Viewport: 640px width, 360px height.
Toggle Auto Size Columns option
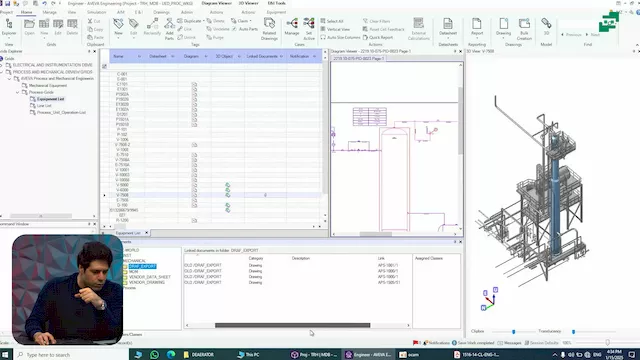[340, 37]
